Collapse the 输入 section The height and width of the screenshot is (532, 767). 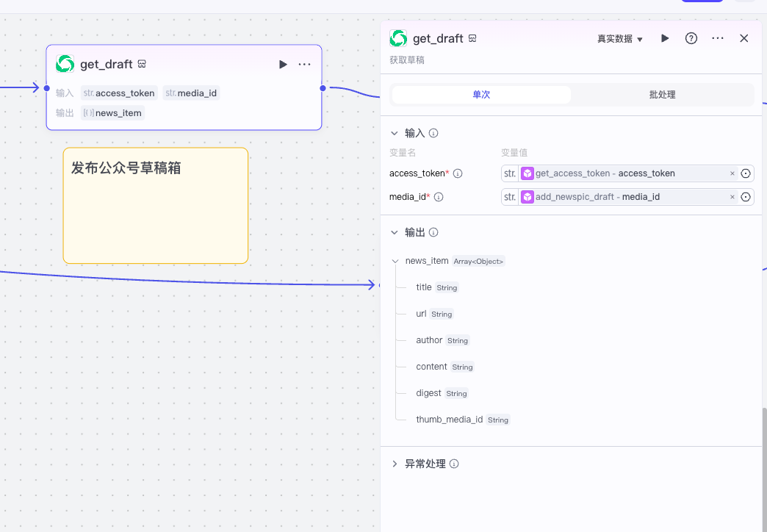[395, 133]
